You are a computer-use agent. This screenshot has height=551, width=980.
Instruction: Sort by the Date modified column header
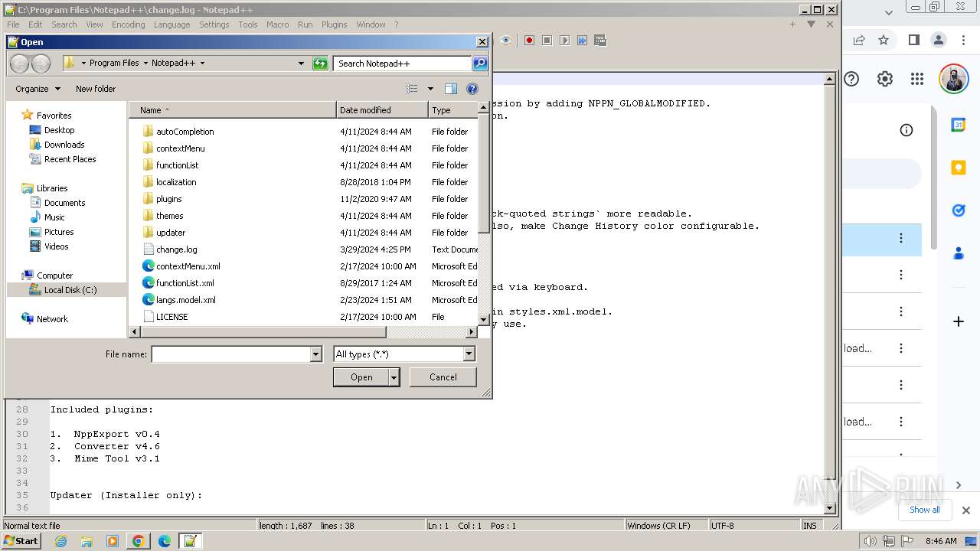point(382,110)
